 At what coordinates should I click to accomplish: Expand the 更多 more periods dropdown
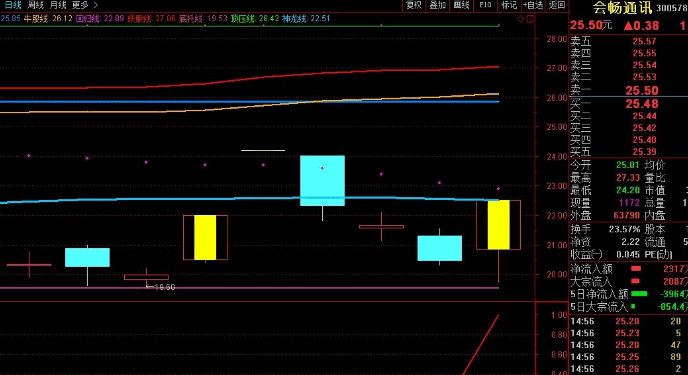[x=84, y=5]
